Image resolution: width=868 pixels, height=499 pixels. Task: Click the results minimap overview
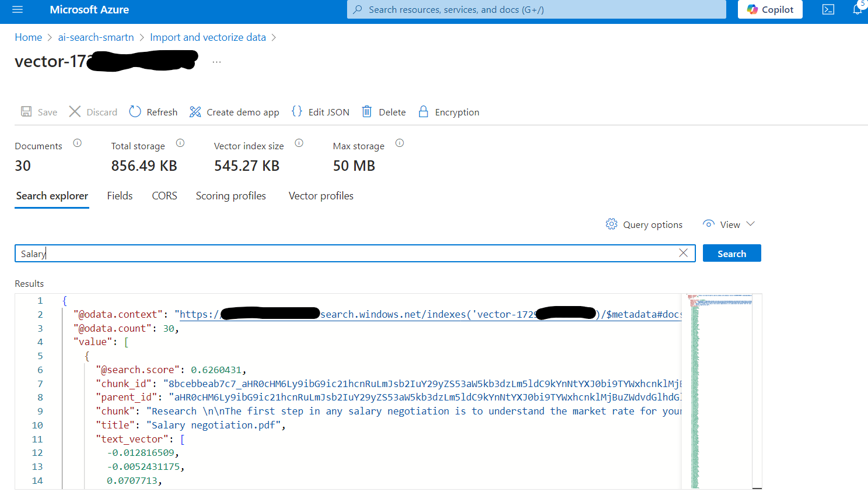coord(722,391)
